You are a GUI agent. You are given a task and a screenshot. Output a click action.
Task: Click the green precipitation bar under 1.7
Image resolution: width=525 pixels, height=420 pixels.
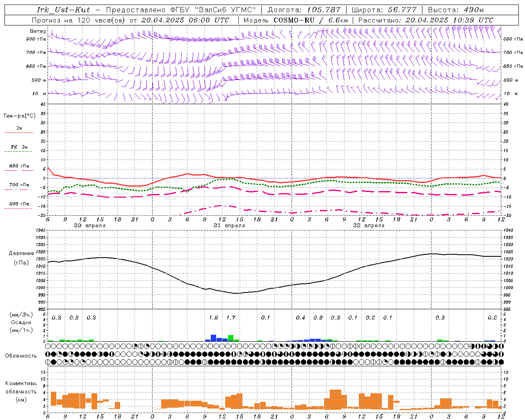point(231,338)
